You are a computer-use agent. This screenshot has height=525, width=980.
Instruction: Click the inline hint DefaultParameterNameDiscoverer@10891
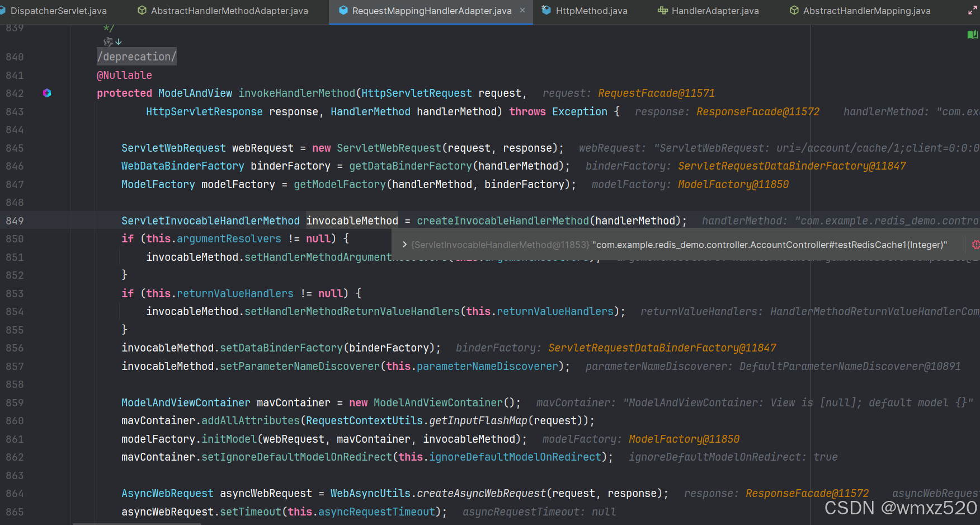(x=850, y=366)
